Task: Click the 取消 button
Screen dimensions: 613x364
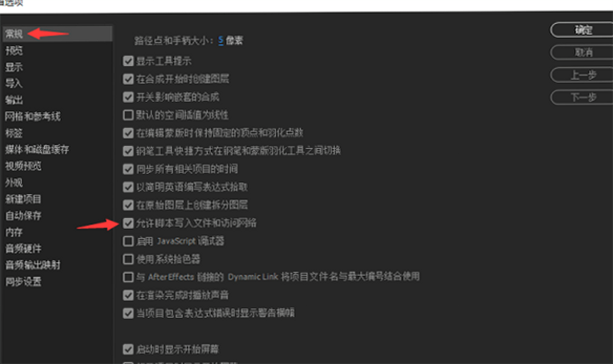Action: coord(583,52)
